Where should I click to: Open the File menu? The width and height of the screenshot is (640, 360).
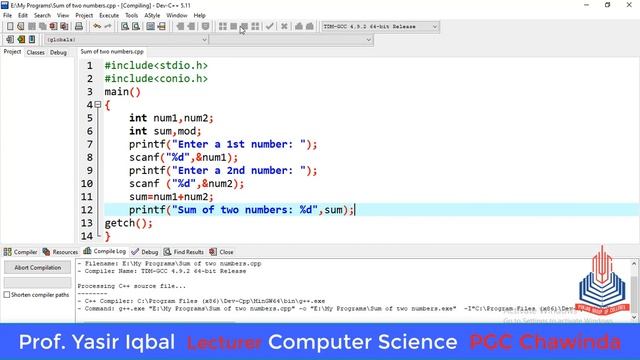[x=7, y=15]
